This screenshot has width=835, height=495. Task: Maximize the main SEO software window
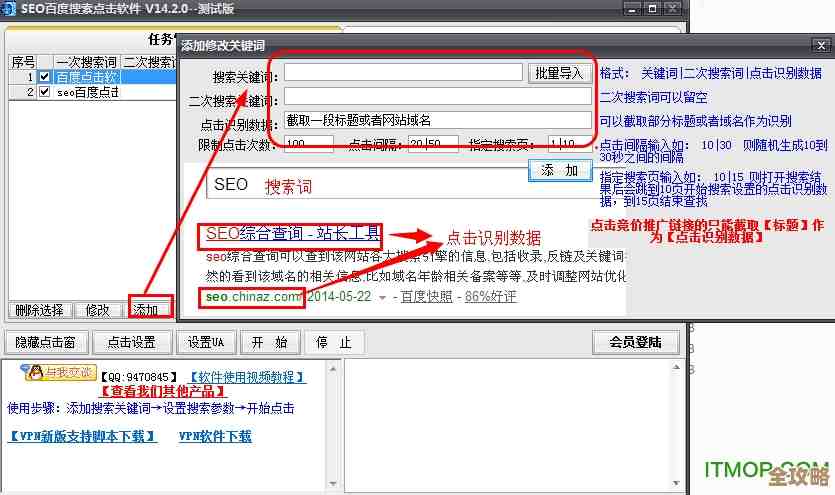[x=652, y=9]
